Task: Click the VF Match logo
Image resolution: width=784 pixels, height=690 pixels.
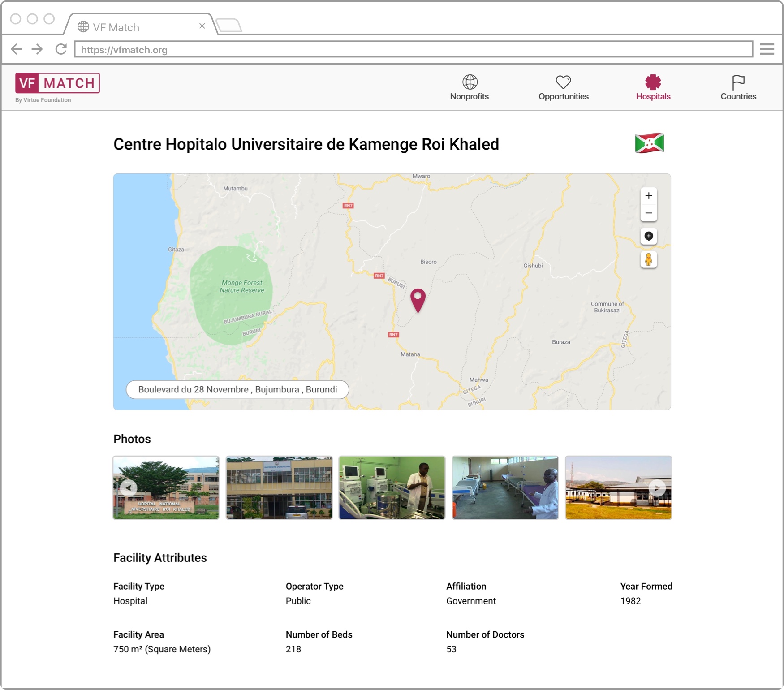Action: (x=57, y=83)
